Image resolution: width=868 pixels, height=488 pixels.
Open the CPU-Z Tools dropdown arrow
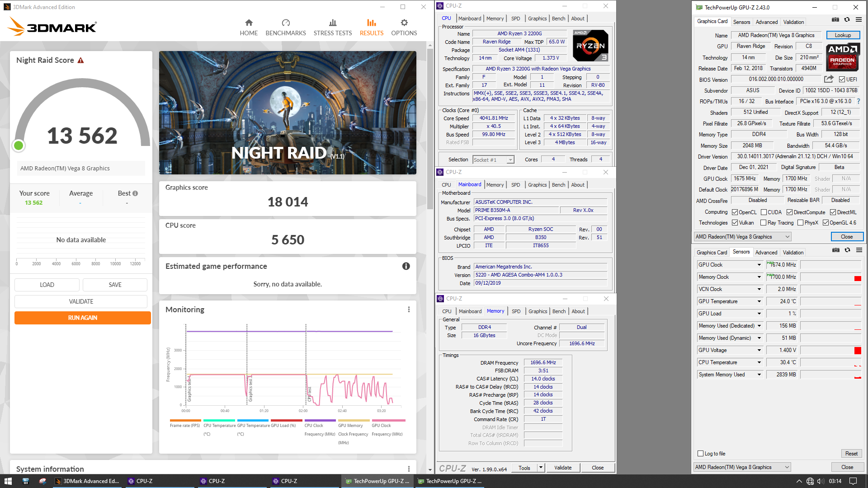coord(541,468)
